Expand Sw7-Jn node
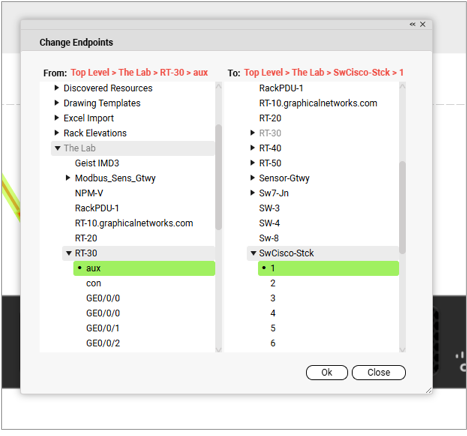The image size is (467, 436). pyautogui.click(x=253, y=193)
